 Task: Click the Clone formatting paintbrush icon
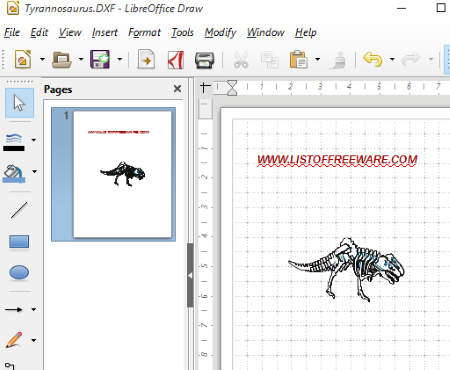point(338,60)
